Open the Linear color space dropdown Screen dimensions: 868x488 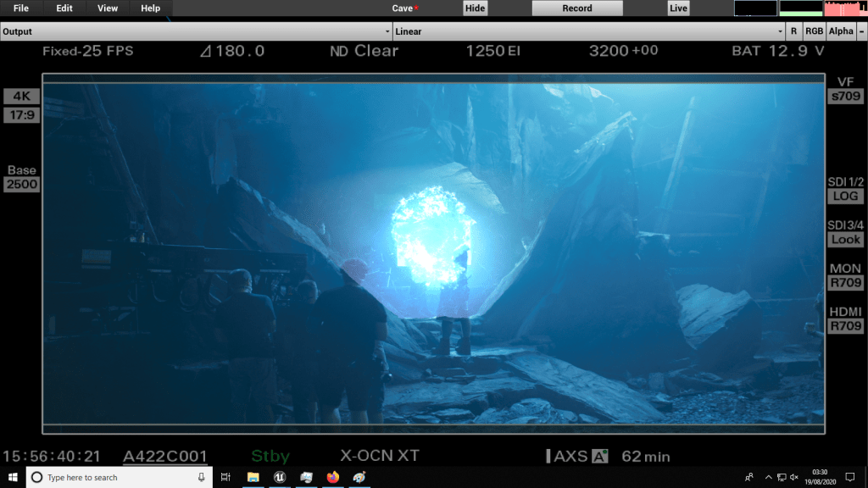(588, 31)
